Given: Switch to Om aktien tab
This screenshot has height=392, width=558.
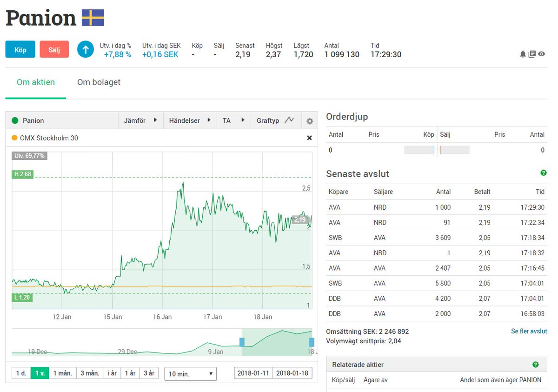Looking at the screenshot, I should tap(36, 82).
